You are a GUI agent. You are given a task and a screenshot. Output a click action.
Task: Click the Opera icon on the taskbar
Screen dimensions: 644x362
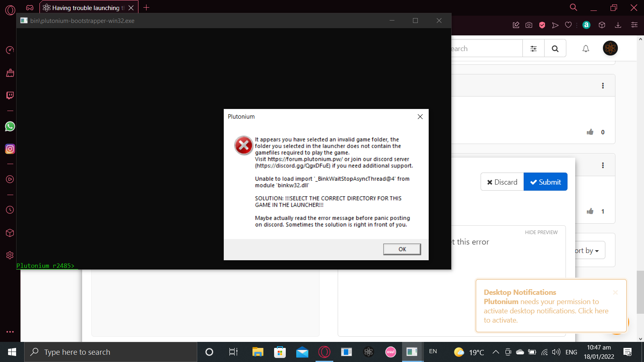324,352
